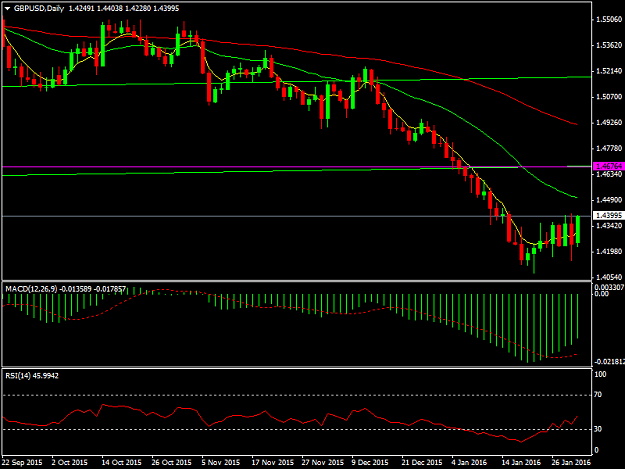
Task: Select the MACD scale value -0.021812
Action: click(609, 362)
